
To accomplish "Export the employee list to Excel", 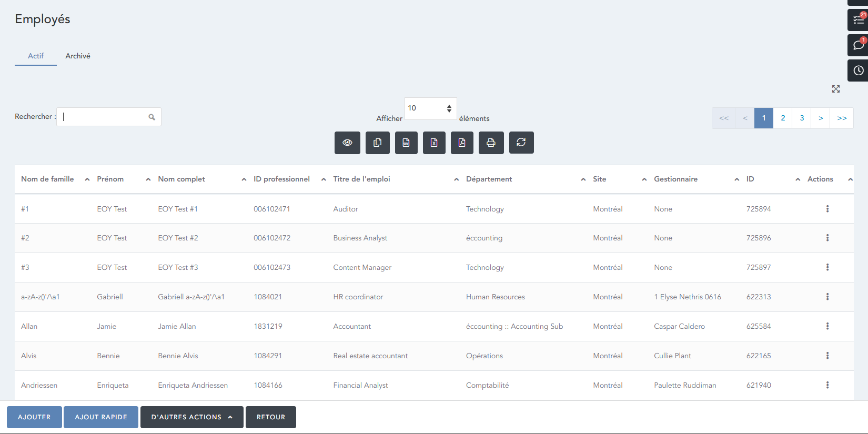I will coord(434,143).
